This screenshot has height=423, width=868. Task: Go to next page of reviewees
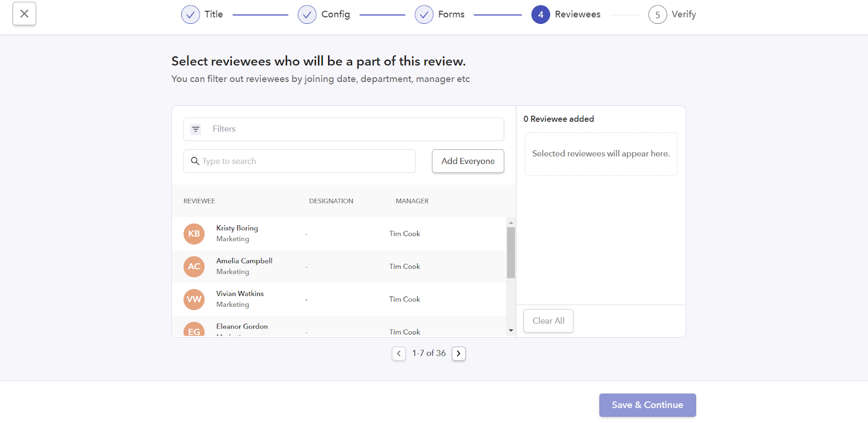pos(459,353)
